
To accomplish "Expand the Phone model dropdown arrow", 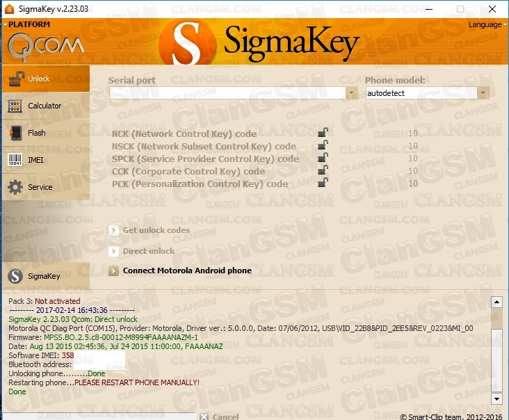I will pos(483,93).
